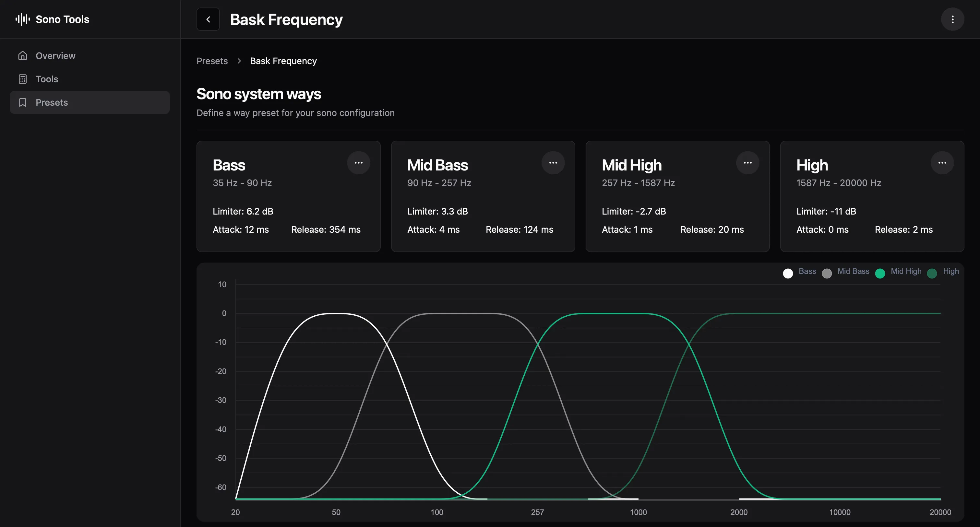Click the Sono system ways heading
This screenshot has width=980, height=527.
(x=259, y=94)
